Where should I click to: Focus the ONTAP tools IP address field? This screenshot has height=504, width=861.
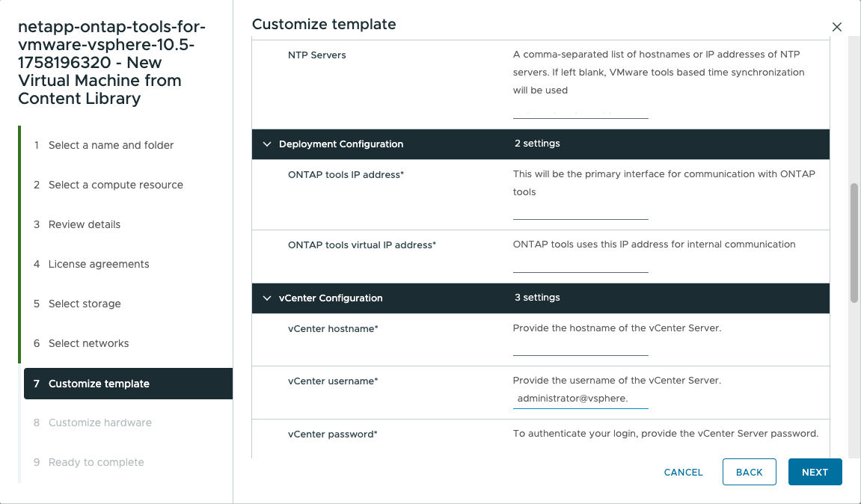coord(580,212)
